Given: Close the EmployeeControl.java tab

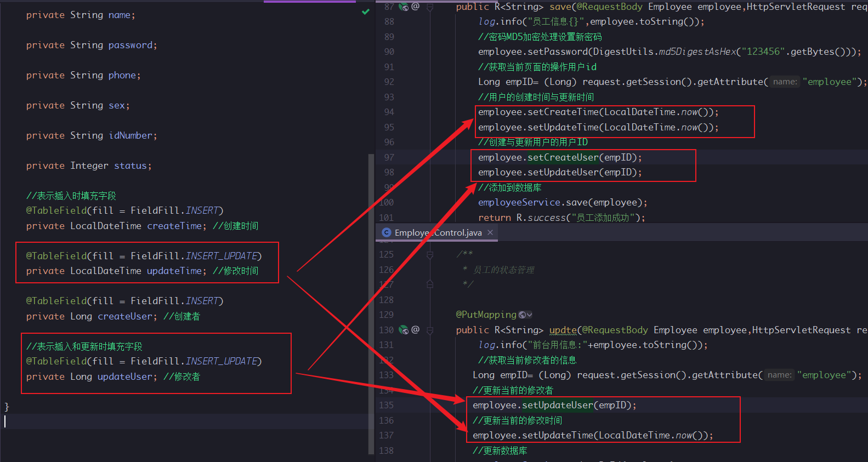Looking at the screenshot, I should [490, 233].
